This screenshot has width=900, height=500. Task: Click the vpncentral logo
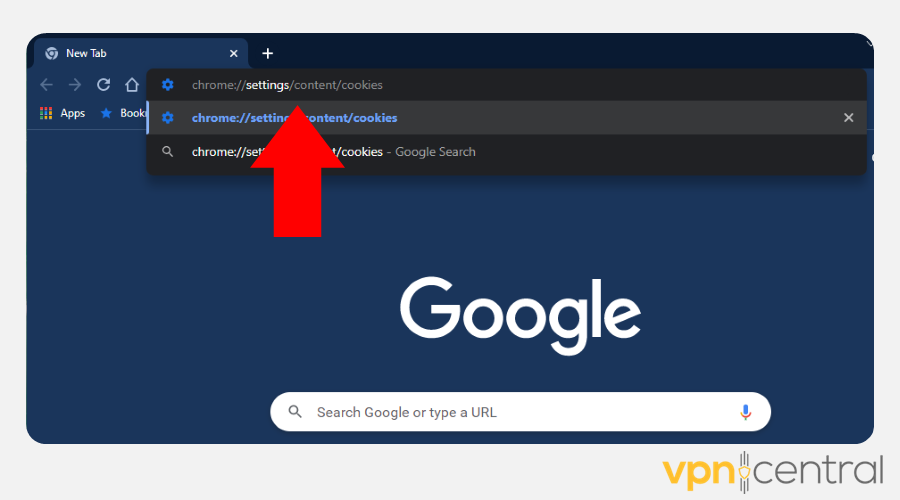click(x=773, y=471)
